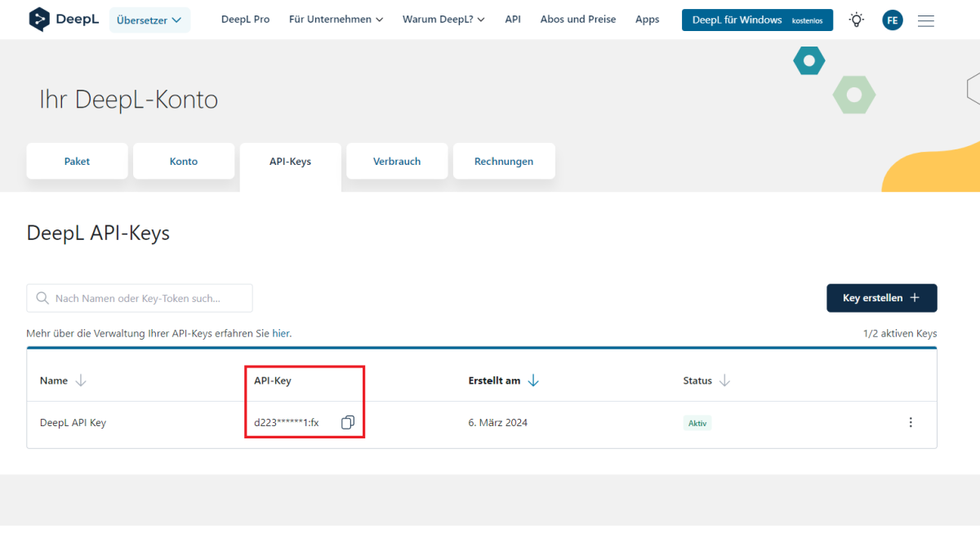Click the key search input field
The height and width of the screenshot is (547, 980).
pos(140,298)
